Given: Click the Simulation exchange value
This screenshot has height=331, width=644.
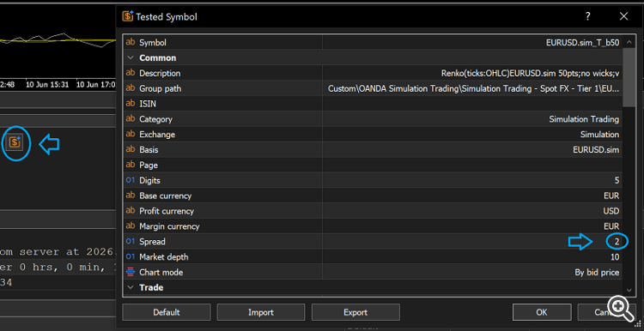Looking at the screenshot, I should (x=599, y=134).
